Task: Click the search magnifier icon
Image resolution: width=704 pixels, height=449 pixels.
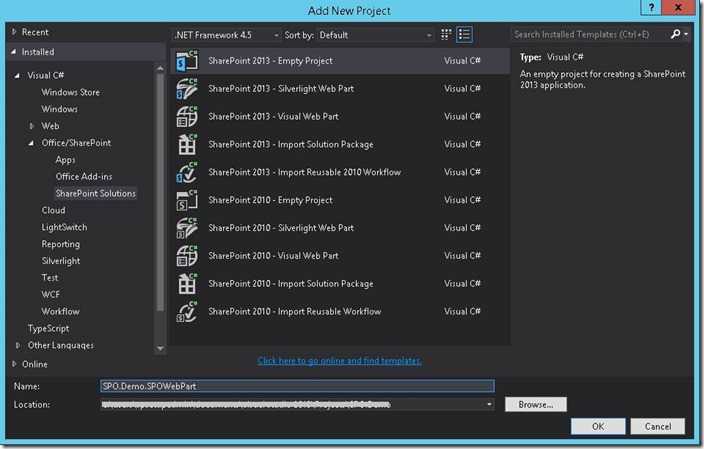Action: click(x=675, y=34)
